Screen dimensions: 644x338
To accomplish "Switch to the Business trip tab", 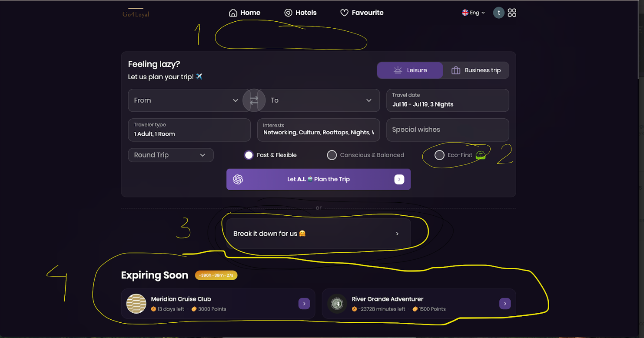I will click(x=476, y=70).
